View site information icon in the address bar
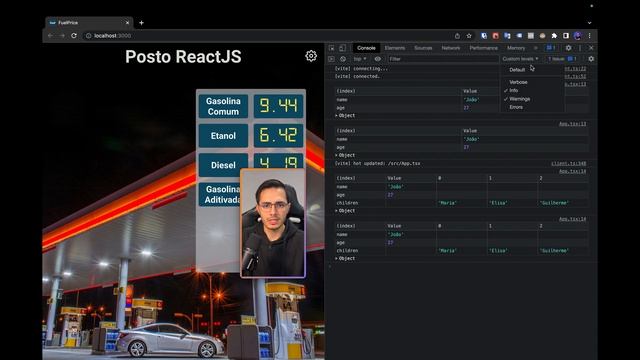 pos(88,36)
